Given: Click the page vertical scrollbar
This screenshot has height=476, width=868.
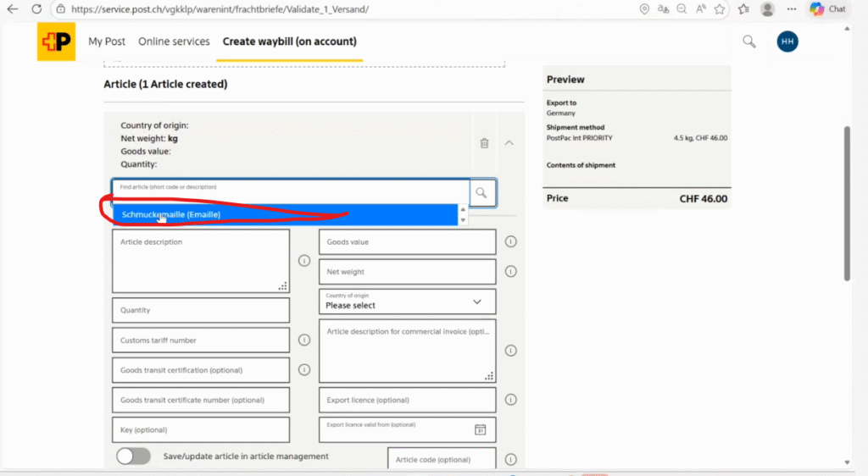Looking at the screenshot, I should (846, 203).
